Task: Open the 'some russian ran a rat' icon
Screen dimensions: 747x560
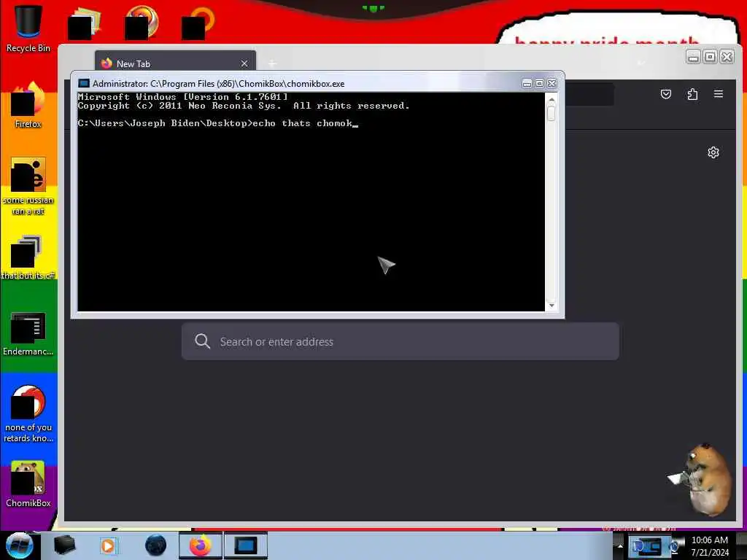Action: (x=28, y=186)
